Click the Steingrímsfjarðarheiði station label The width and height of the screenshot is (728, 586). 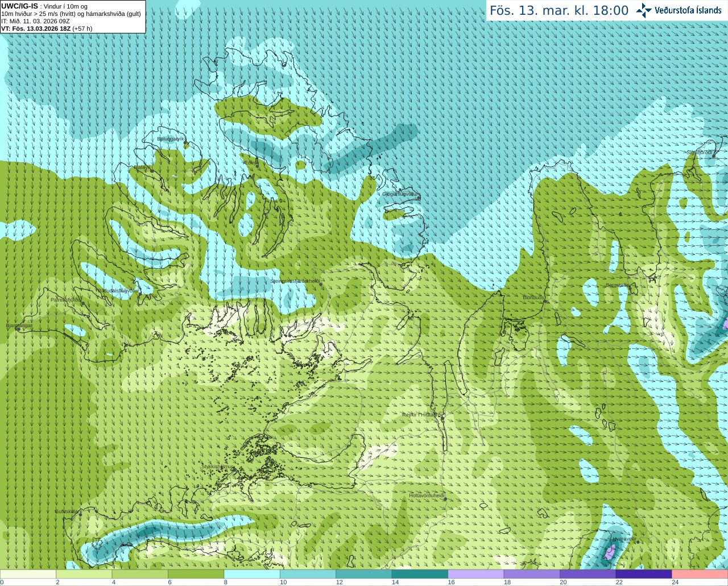tap(295, 281)
